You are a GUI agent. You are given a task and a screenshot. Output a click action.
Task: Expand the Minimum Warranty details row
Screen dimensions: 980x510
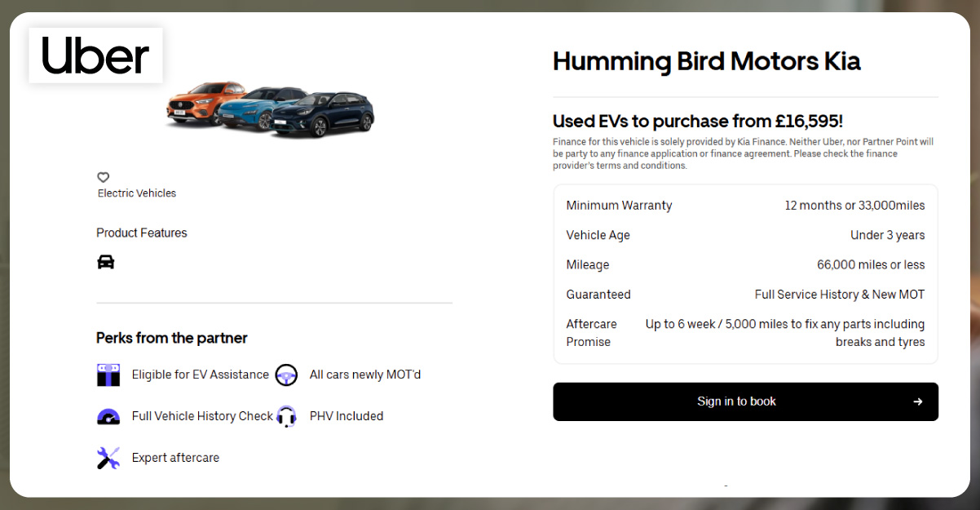tap(745, 206)
